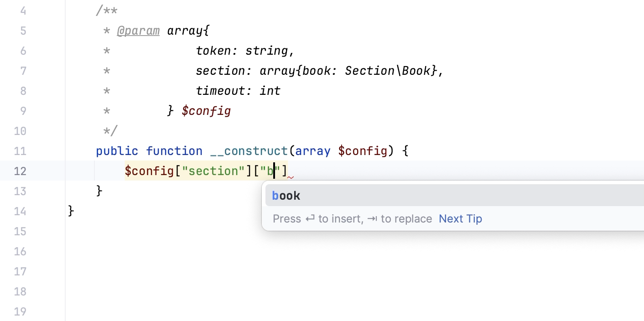Click the $config variable in docblock
The width and height of the screenshot is (644, 321).
(206, 111)
